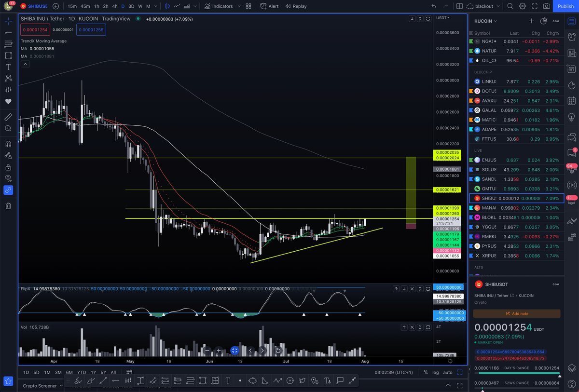Viewport: 579px width, 392px height.
Task: Open the time zone selector 03:02:39 (UTC+1)
Action: [x=394, y=372]
